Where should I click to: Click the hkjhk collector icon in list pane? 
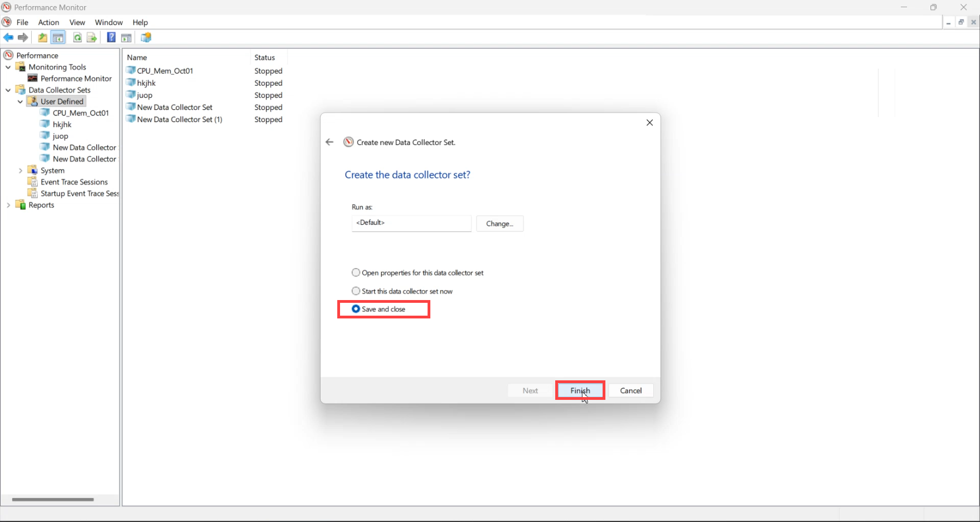tap(131, 83)
